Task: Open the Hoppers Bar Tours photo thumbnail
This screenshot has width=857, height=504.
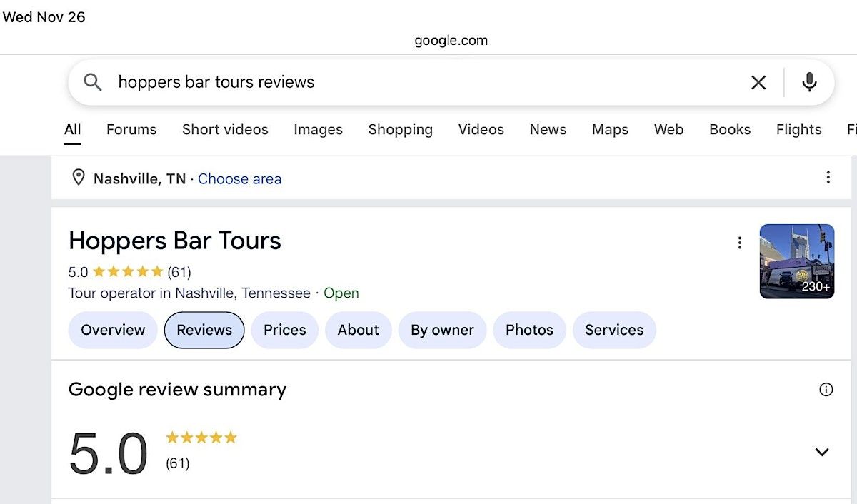Action: (x=796, y=261)
